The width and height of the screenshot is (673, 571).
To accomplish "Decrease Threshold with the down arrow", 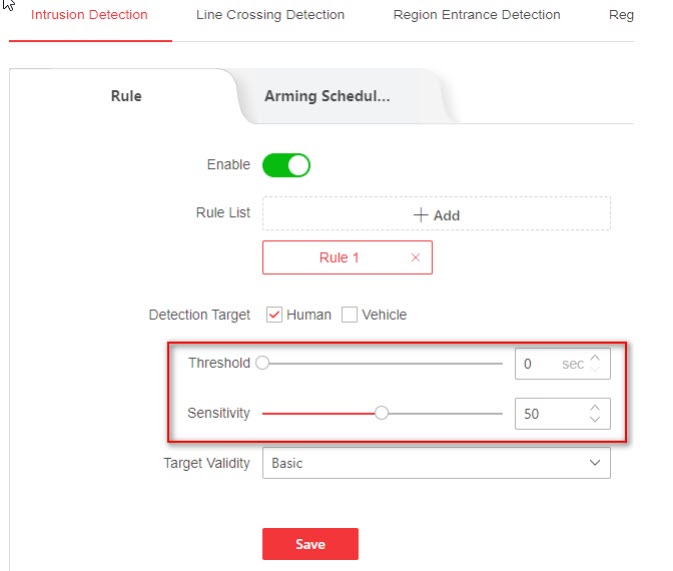I will [595, 369].
